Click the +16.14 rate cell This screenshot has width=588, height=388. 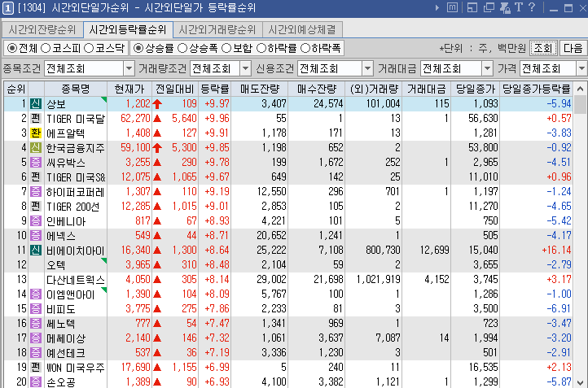[x=556, y=250]
